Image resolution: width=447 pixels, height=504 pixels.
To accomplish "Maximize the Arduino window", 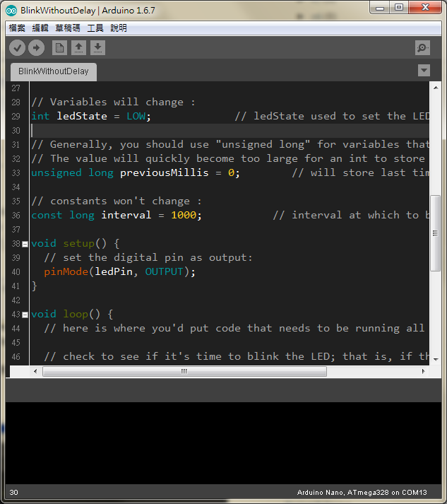I will point(399,7).
